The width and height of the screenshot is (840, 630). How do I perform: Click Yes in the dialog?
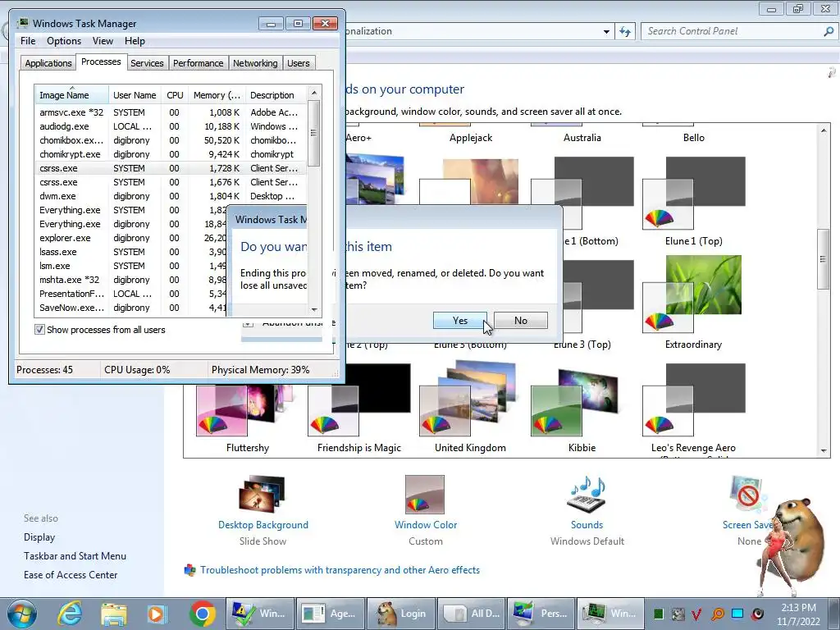[459, 321]
